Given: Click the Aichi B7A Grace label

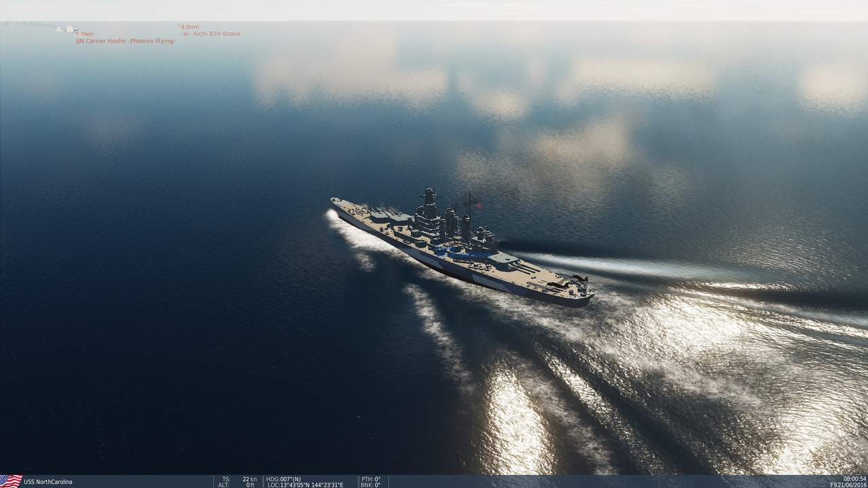Looking at the screenshot, I should pos(210,34).
